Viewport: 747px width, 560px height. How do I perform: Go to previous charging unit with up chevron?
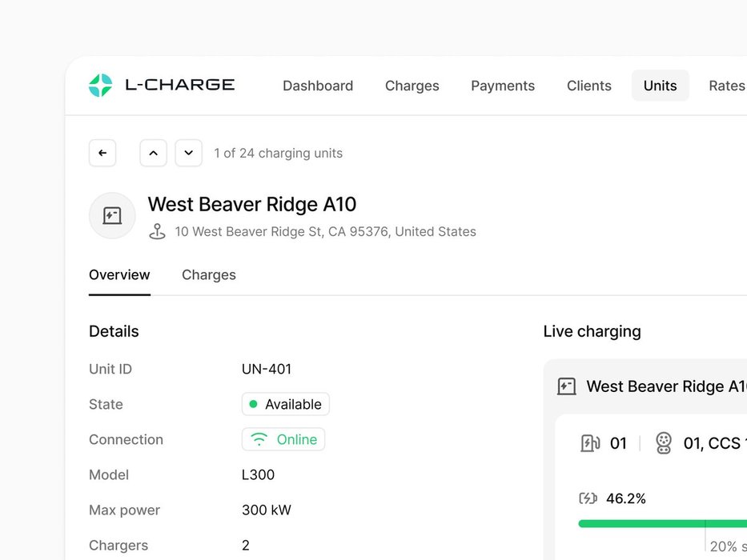(153, 153)
